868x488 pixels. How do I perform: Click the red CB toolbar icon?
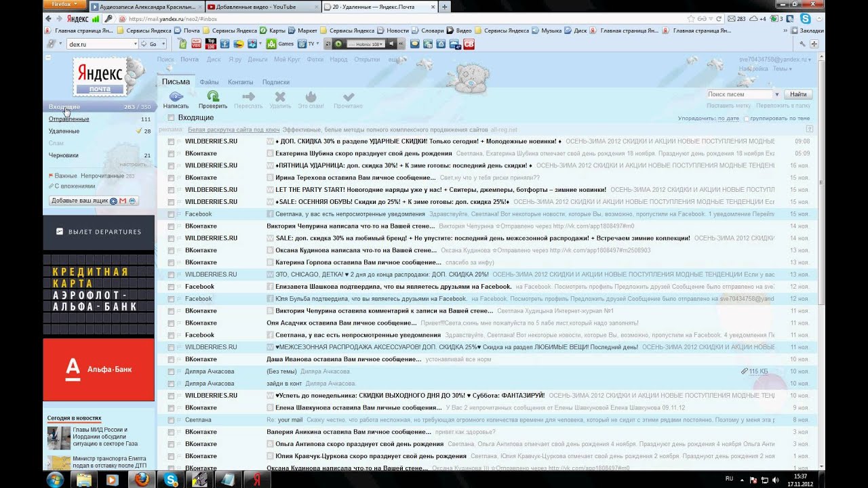469,43
